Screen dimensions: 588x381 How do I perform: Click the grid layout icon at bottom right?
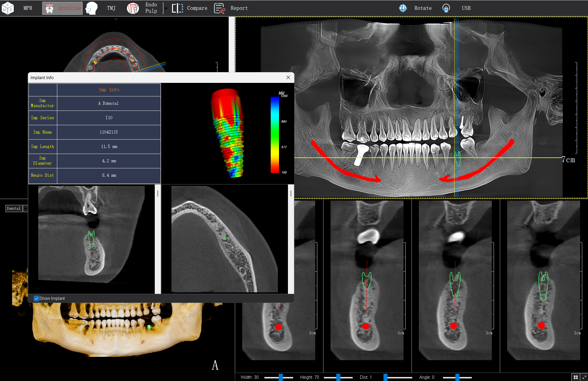pos(576,377)
